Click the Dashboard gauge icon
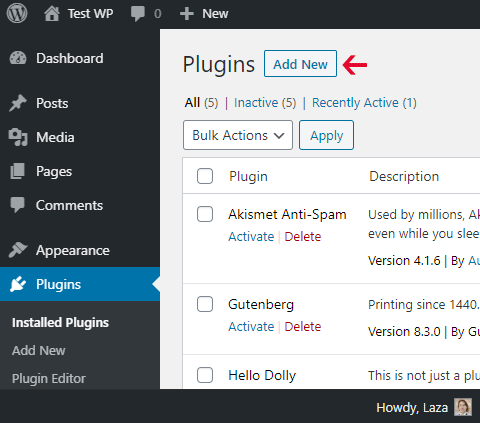Screen dimensions: 480x423 click(18, 58)
